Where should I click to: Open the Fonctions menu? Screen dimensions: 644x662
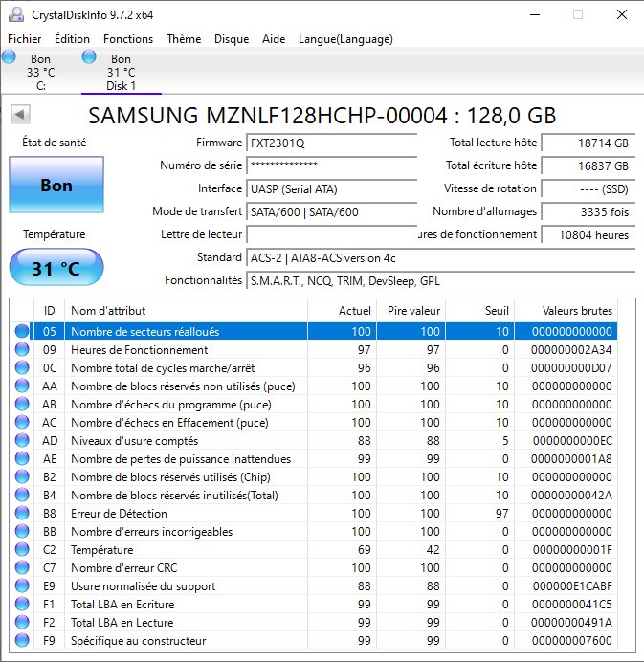(128, 39)
